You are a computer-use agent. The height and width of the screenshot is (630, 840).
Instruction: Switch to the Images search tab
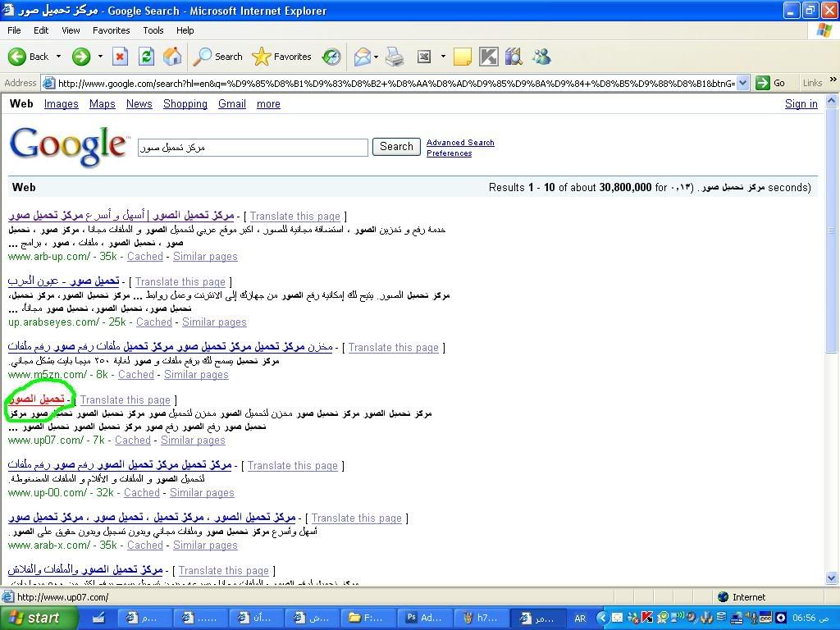pos(61,104)
